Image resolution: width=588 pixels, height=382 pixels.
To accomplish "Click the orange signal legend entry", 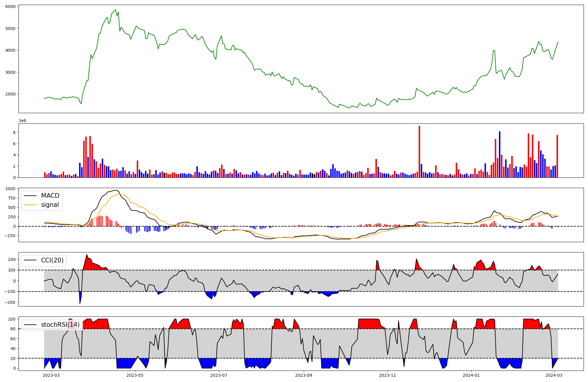I will coord(50,205).
